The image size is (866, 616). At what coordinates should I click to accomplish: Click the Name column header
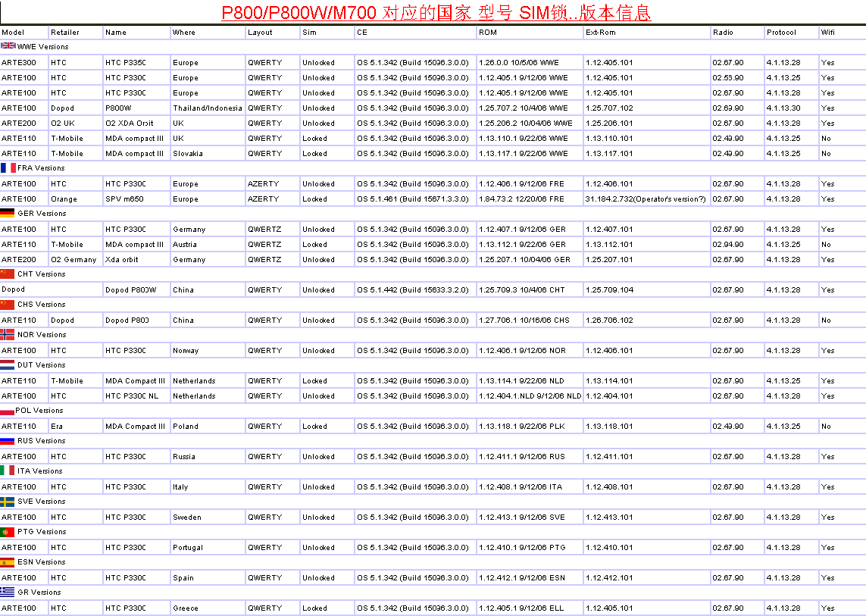(116, 32)
